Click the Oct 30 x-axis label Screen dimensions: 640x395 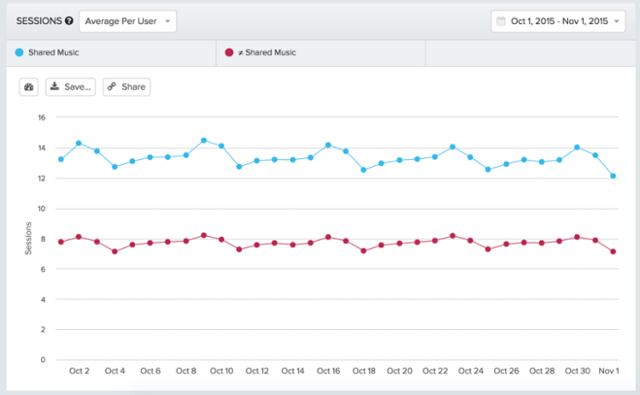(578, 371)
